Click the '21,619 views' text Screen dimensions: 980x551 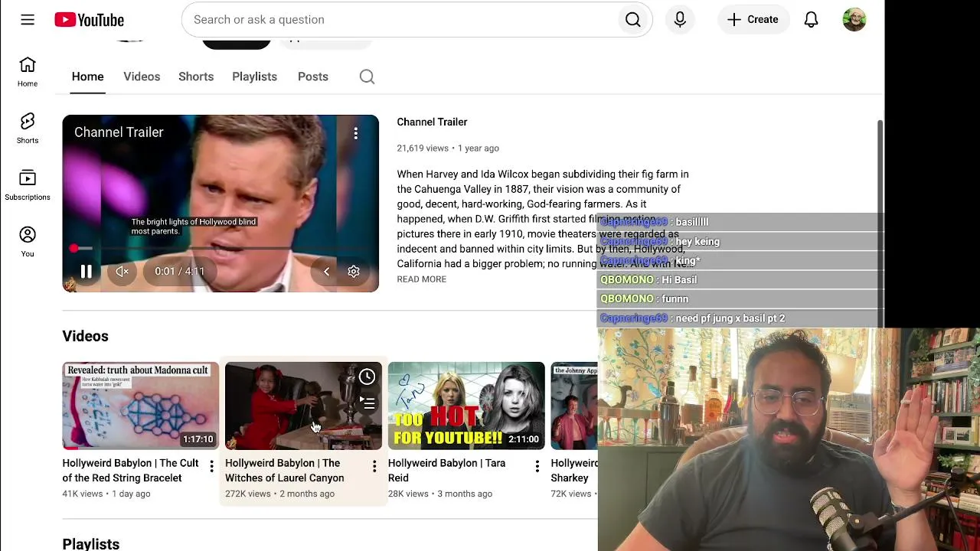pyautogui.click(x=423, y=148)
